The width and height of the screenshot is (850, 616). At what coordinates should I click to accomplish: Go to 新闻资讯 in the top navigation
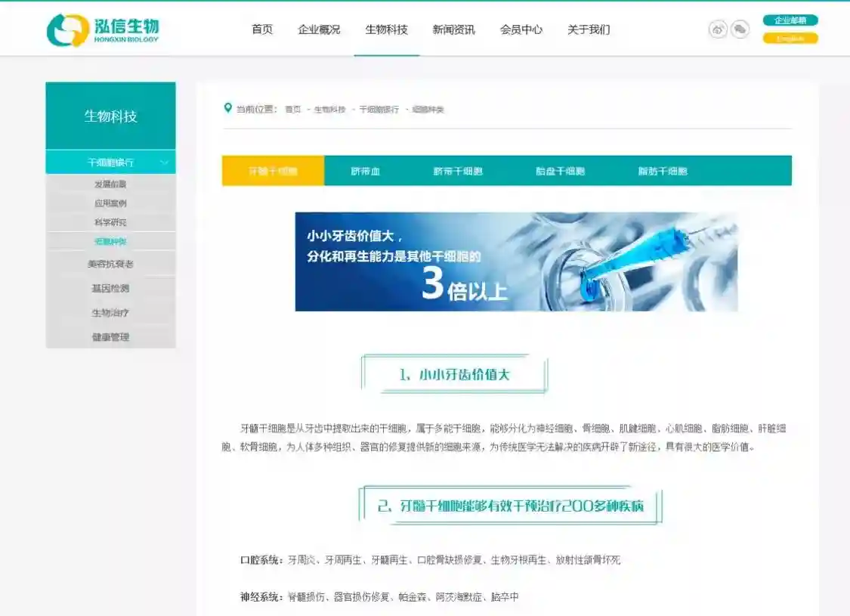(x=453, y=29)
